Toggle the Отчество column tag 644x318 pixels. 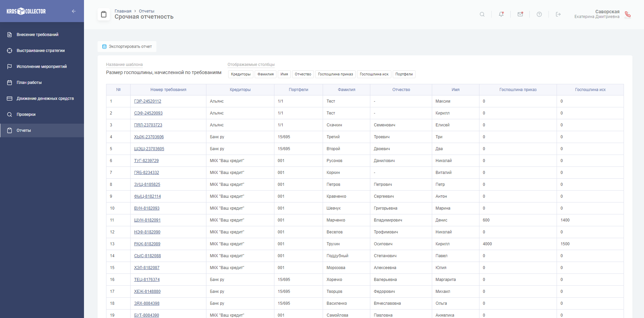coord(303,74)
